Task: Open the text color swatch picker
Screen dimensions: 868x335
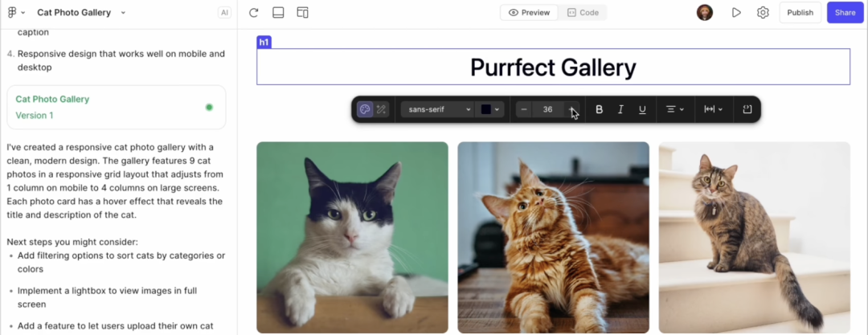Action: click(x=490, y=109)
